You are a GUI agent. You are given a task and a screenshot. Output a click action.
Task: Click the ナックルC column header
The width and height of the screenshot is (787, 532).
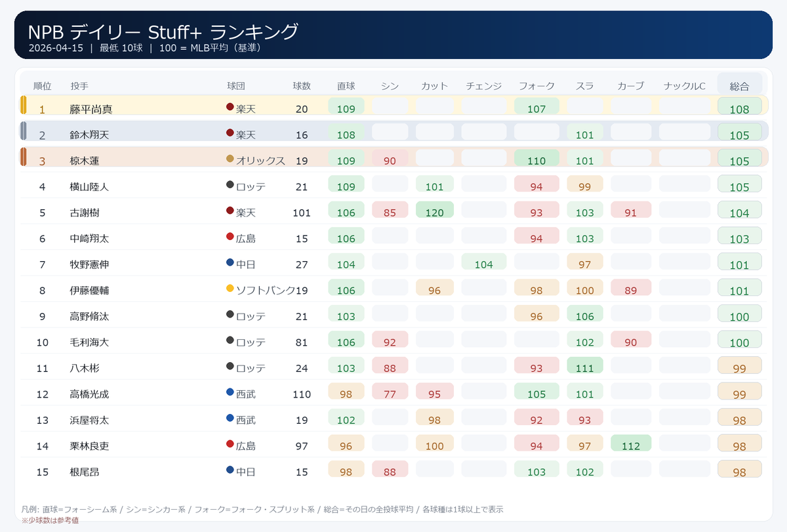coord(685,86)
